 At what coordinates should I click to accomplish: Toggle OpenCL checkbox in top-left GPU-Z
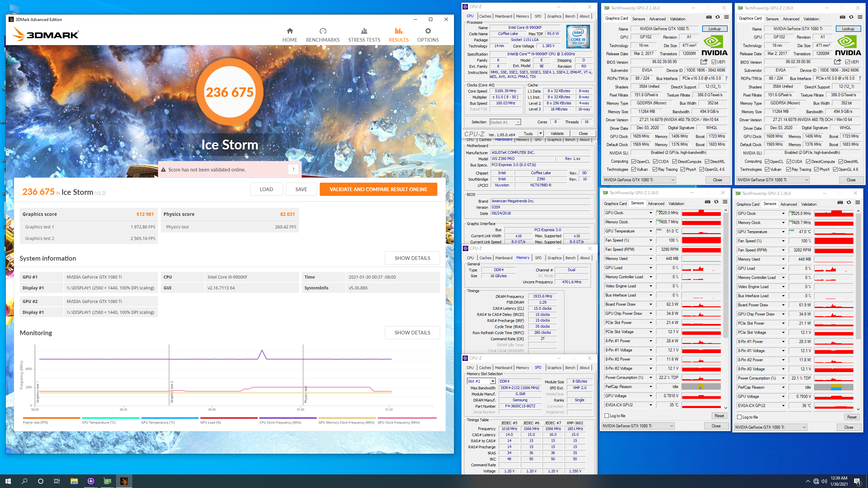pyautogui.click(x=633, y=162)
